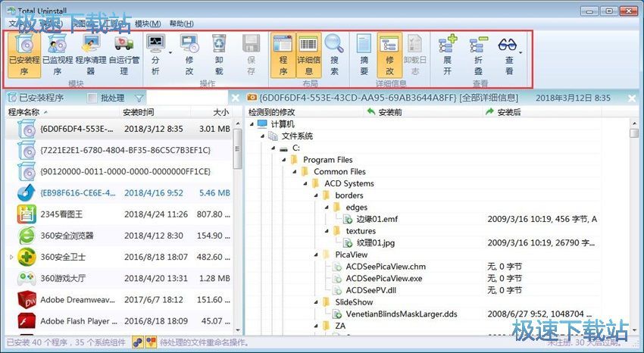Select VenetianBlindsMaskLarger.dds file
Screen dimensions: 644x353
402,314
